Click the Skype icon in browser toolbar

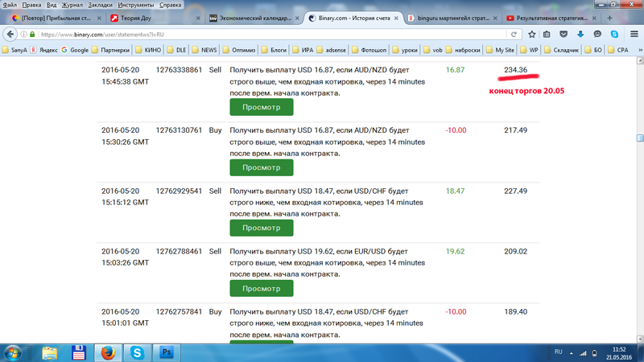(614, 35)
